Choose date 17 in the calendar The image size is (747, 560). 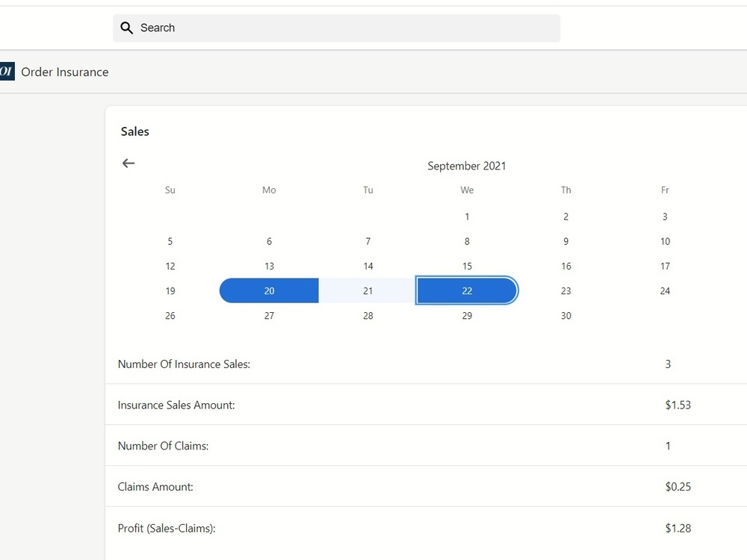tap(665, 267)
